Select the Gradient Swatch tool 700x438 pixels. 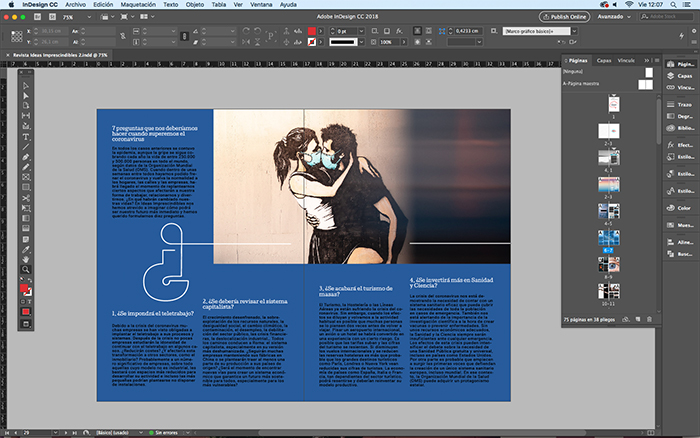point(26,218)
